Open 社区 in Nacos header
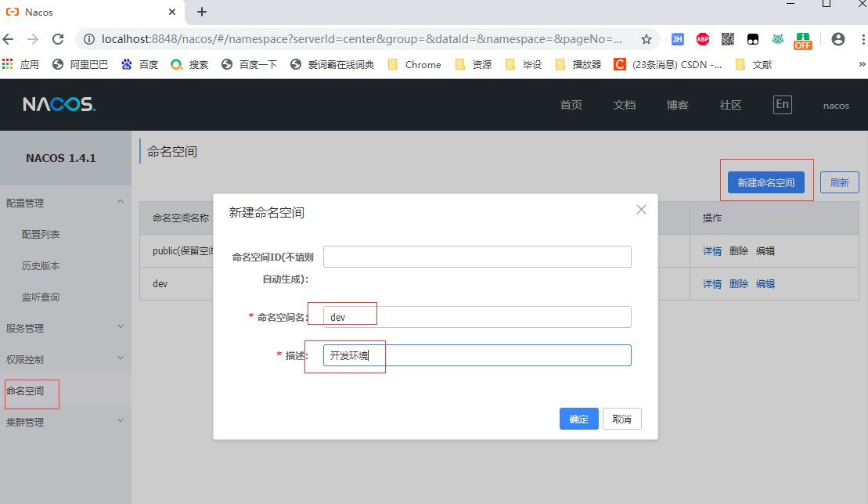 click(x=730, y=105)
